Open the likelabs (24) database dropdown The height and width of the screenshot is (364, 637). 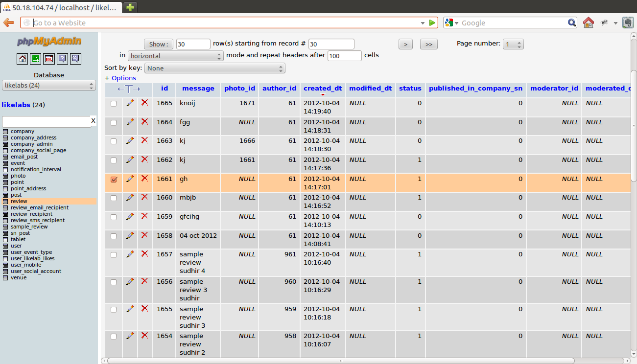(x=49, y=86)
